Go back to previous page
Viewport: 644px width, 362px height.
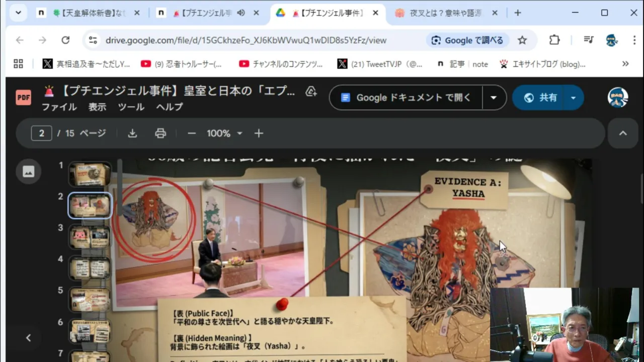[20, 40]
